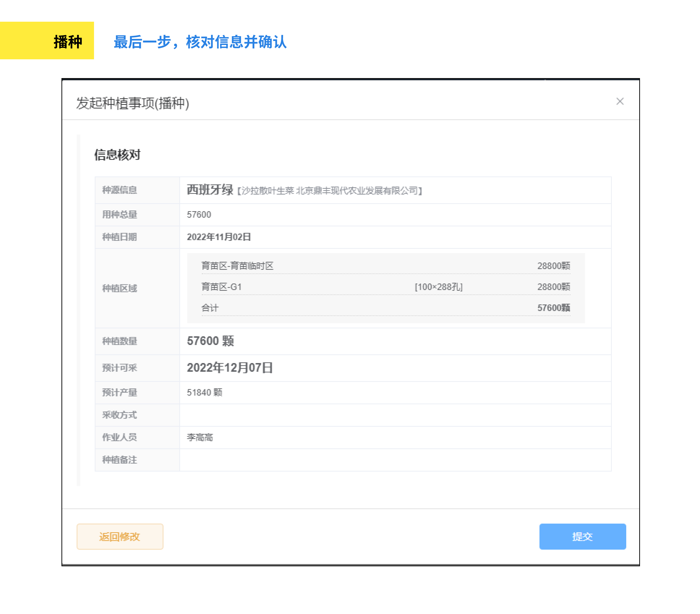
Task: Click the 预计可采 row label
Action: click(119, 368)
